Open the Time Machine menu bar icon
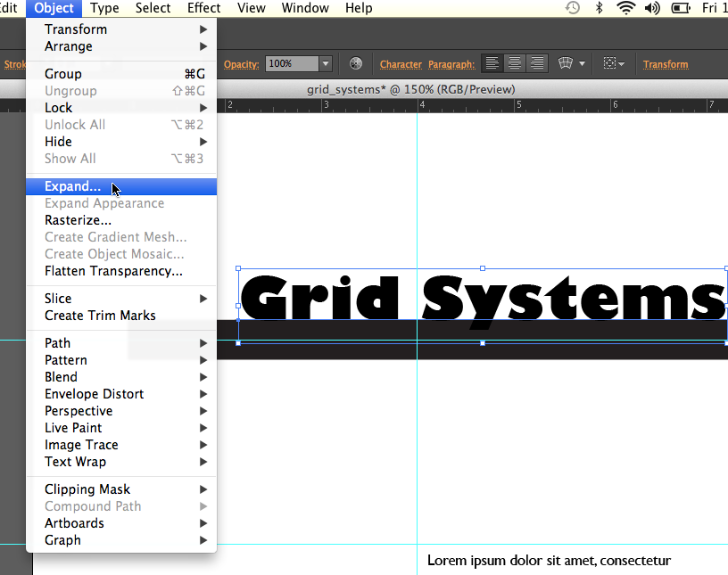This screenshot has height=575, width=728. click(x=573, y=8)
